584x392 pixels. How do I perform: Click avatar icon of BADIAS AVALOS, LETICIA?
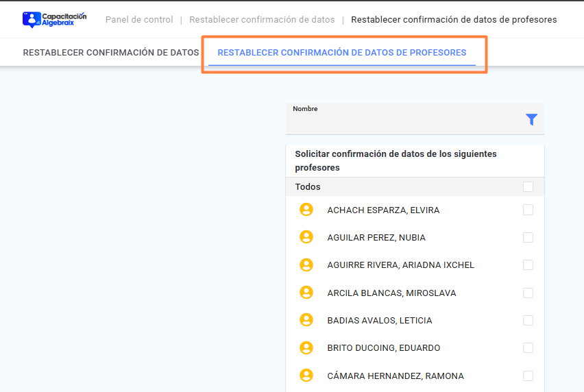(306, 320)
